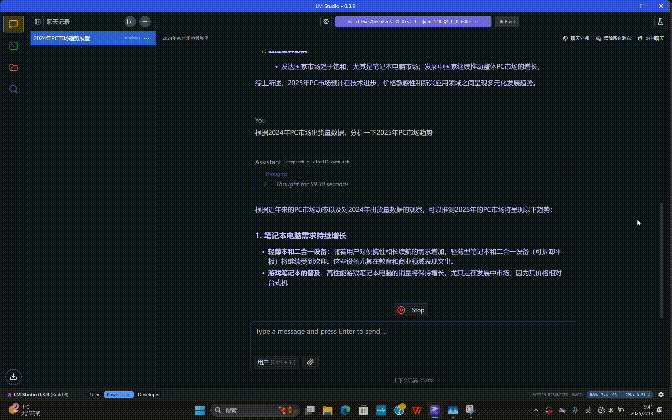Switch the user role selector
Viewport: 672px width, 420px height.
[276, 362]
